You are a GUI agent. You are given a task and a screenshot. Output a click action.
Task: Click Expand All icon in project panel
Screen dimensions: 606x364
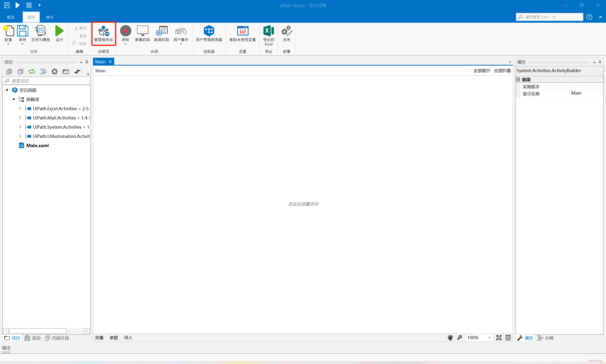(9, 72)
